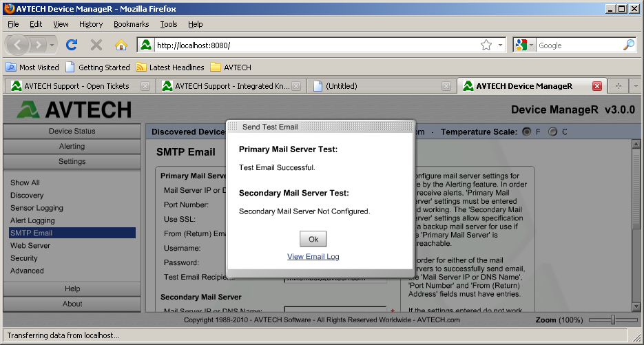This screenshot has width=644, height=345.
Task: Click the page scrollbar down arrow
Action: [x=636, y=306]
